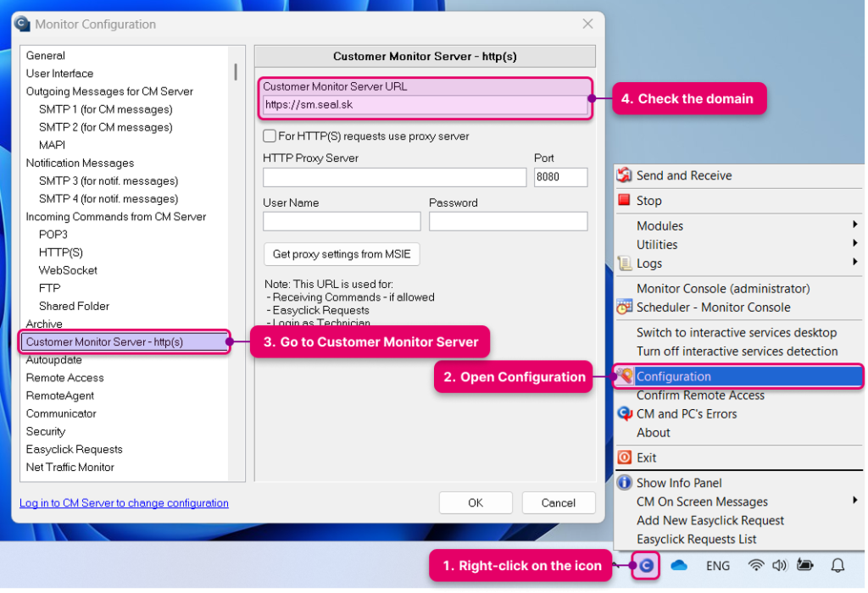Click the Customer Monitor tray icon
The width and height of the screenshot is (868, 593).
tap(647, 565)
